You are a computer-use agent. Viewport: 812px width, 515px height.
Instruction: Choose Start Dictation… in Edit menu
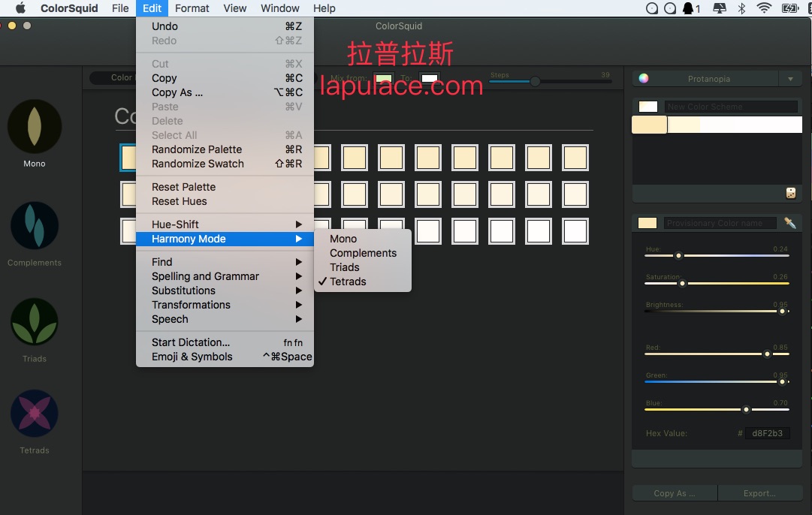pos(225,342)
